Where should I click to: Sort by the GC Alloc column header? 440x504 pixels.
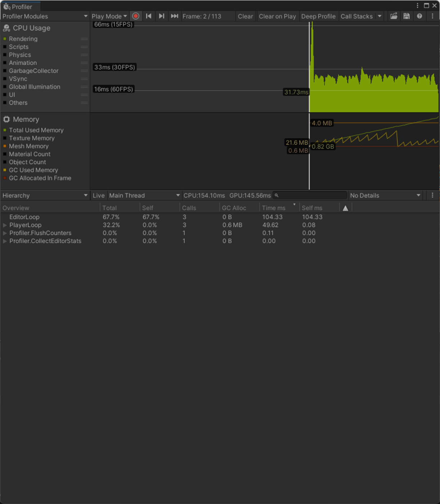coord(239,208)
